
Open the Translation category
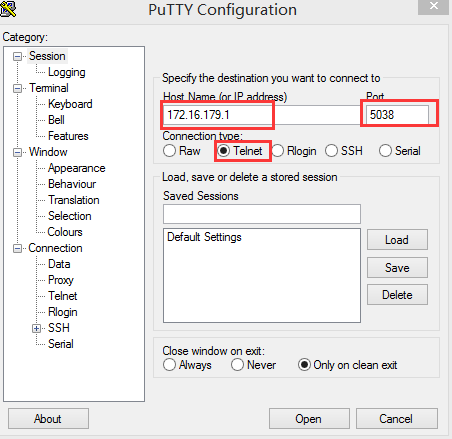(74, 200)
